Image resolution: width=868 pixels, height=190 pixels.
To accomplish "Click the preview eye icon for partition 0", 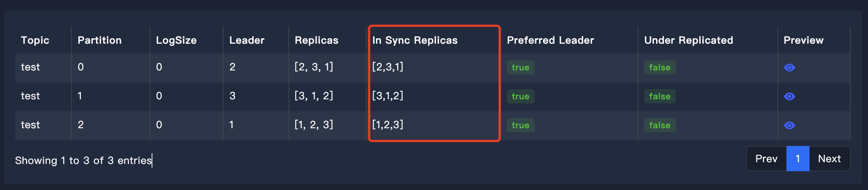I will pos(789,68).
